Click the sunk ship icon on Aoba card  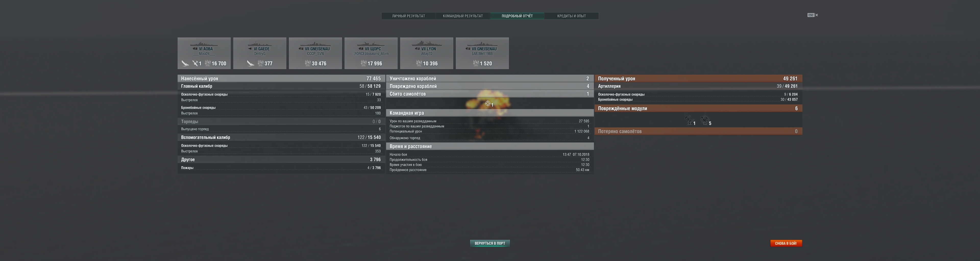(x=185, y=63)
